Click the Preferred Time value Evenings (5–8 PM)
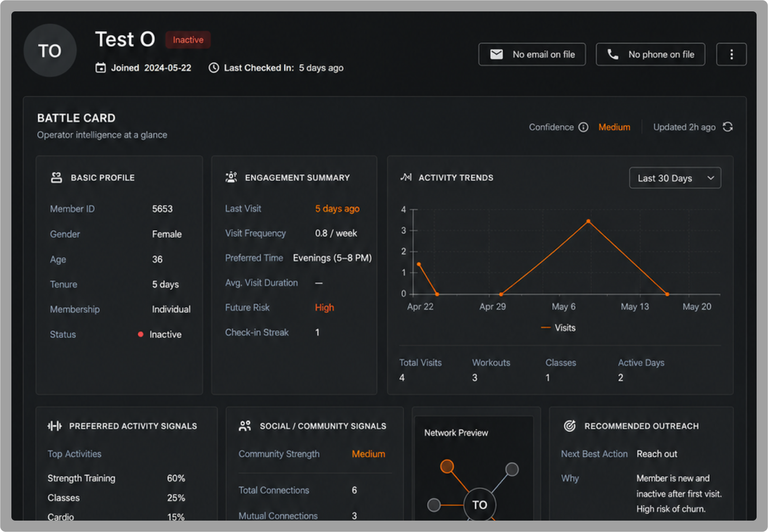This screenshot has height=532, width=768. coord(332,258)
